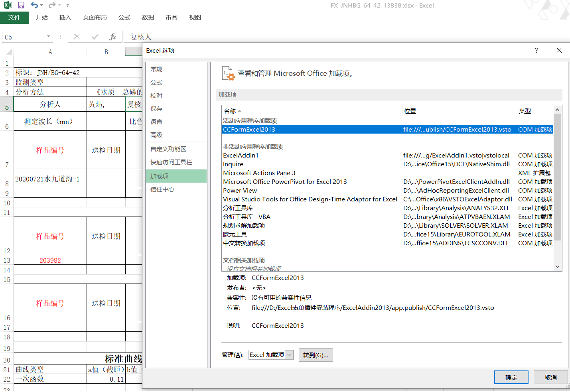The image size is (570, 392).
Task: Select the 分析工具库 - VBA row
Action: click(388, 217)
